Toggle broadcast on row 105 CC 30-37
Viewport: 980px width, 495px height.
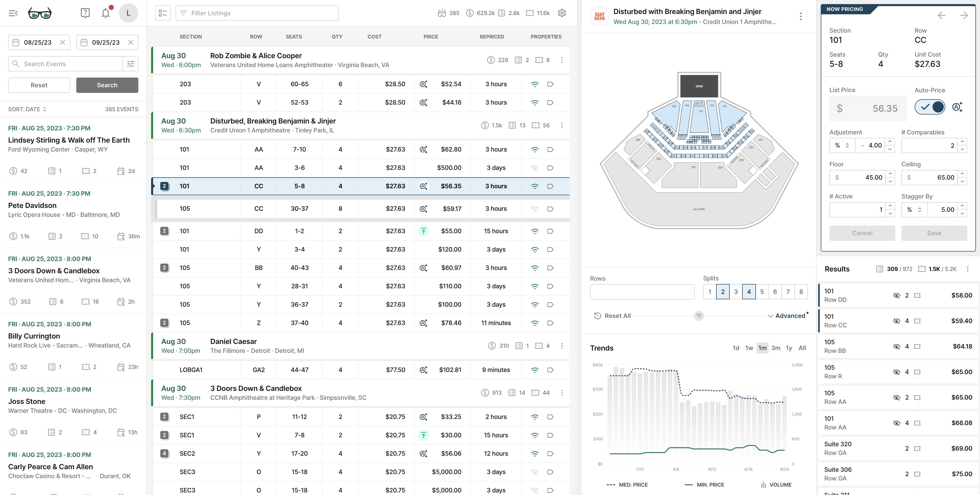[535, 209]
